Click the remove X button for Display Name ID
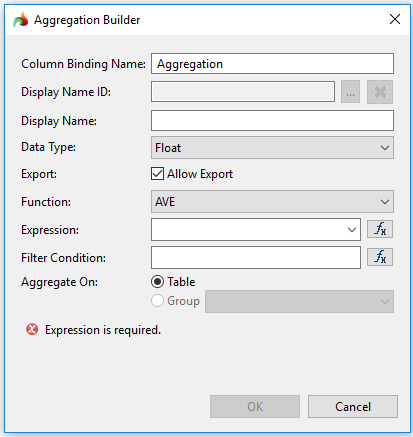 tap(380, 92)
